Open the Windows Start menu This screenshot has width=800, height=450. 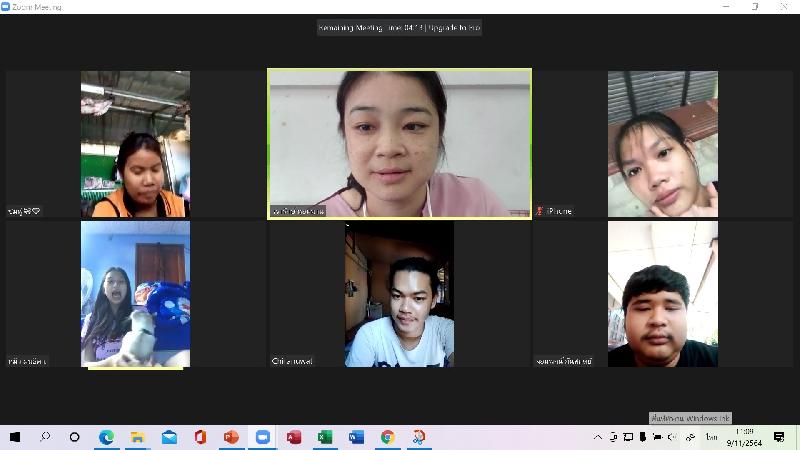(x=15, y=437)
